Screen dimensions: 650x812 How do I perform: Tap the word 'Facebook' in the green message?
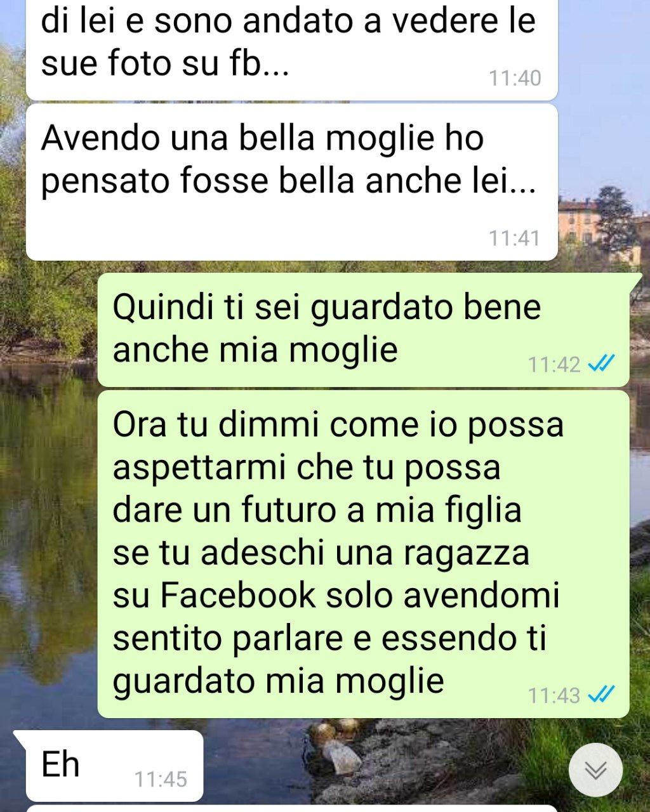(238, 595)
